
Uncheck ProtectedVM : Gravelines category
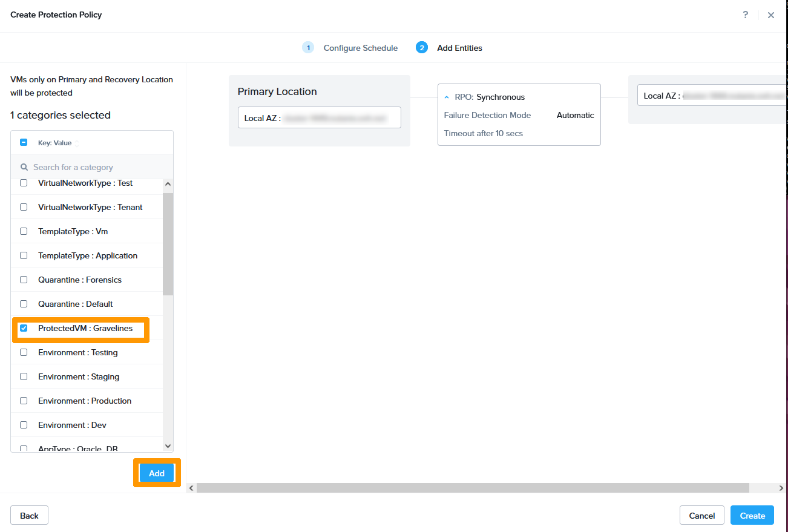(x=24, y=328)
